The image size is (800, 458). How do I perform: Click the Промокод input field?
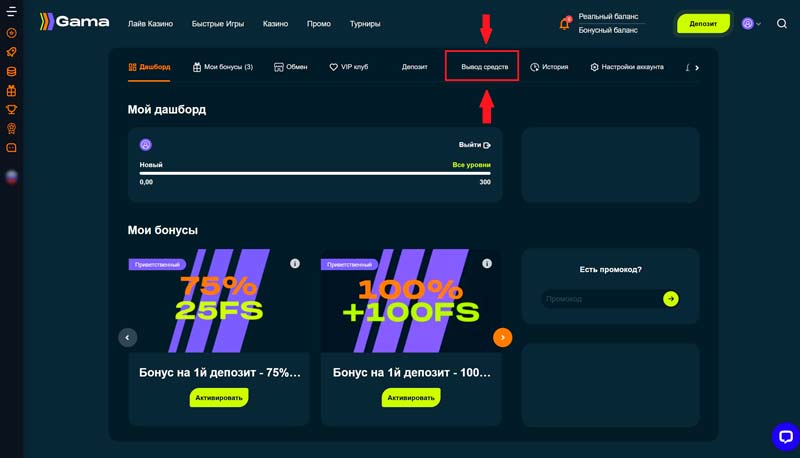click(x=601, y=298)
